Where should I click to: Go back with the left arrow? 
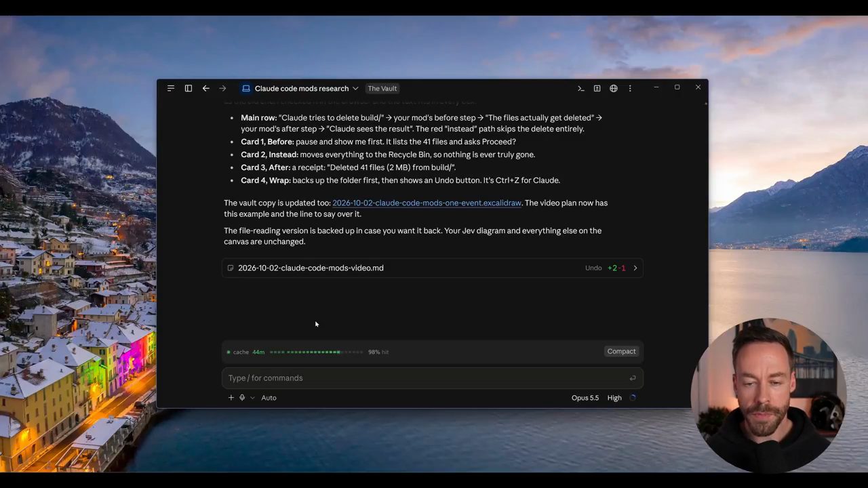point(206,88)
